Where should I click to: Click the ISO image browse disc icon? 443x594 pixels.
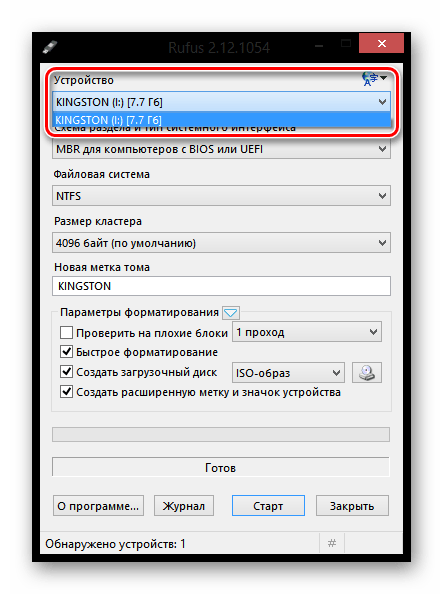366,373
